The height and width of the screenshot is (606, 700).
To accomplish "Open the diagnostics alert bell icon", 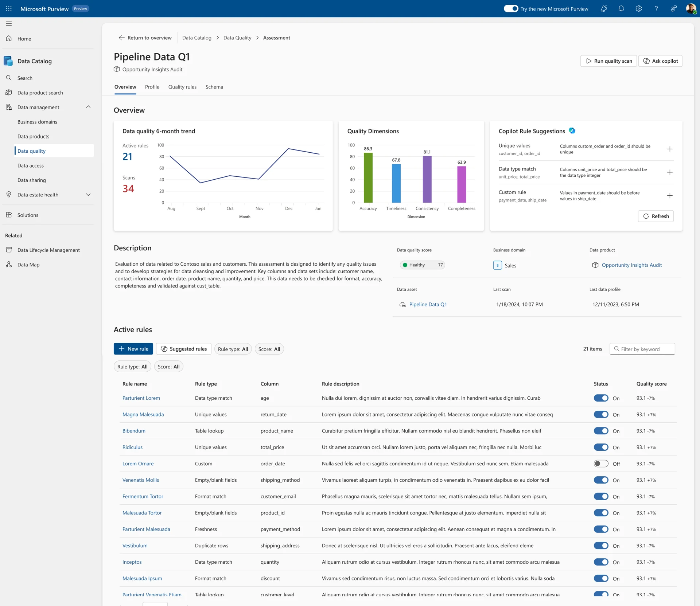I will (x=603, y=8).
